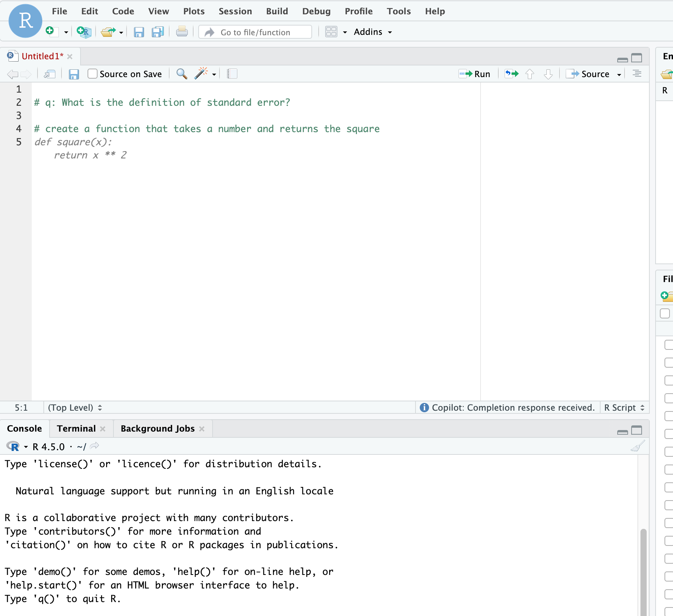Click the Go to file/function search field
Screen dimensions: 673x616
pyautogui.click(x=256, y=32)
